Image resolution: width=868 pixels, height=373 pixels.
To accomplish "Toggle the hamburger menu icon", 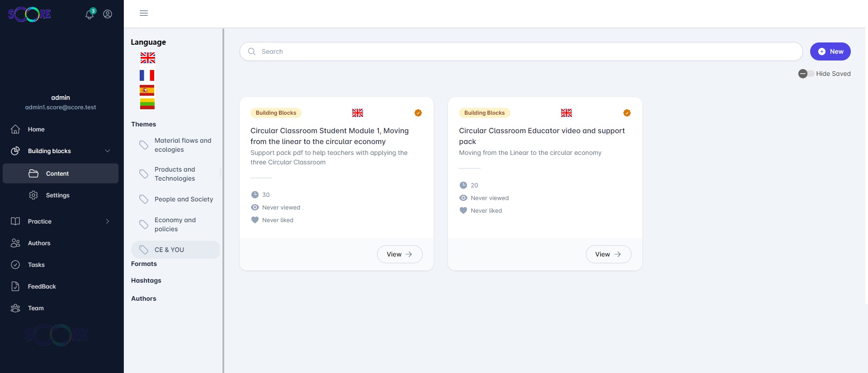I will click(x=144, y=13).
